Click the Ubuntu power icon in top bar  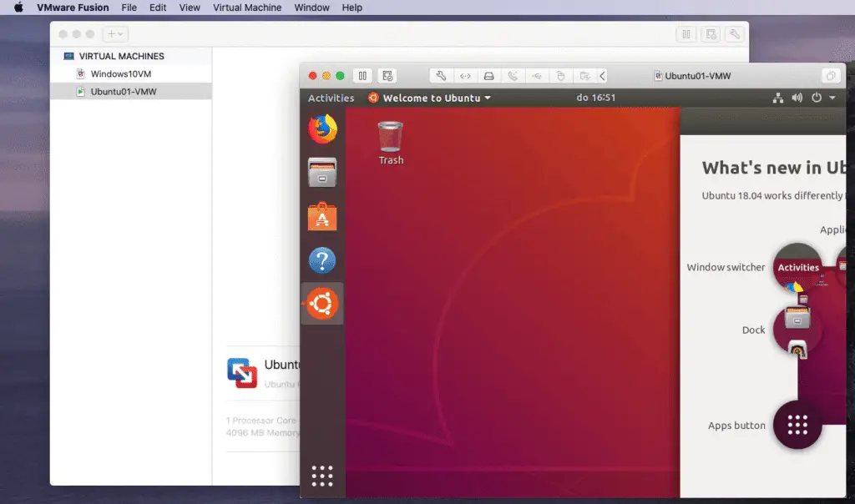(817, 98)
